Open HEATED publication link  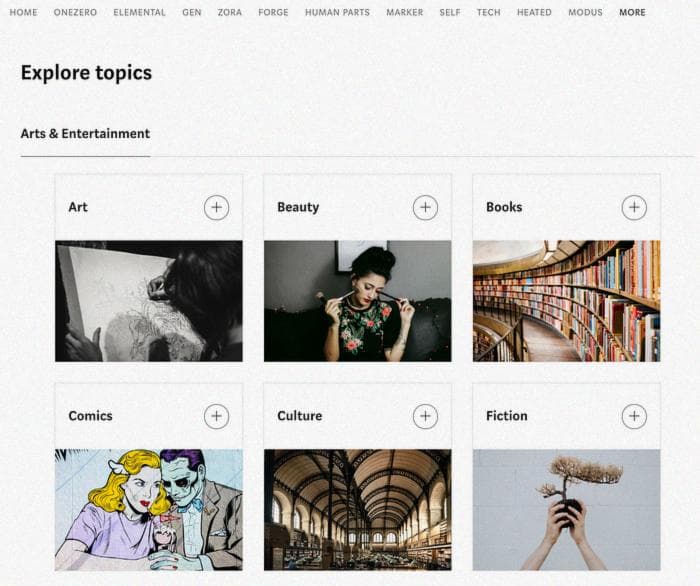pyautogui.click(x=534, y=12)
